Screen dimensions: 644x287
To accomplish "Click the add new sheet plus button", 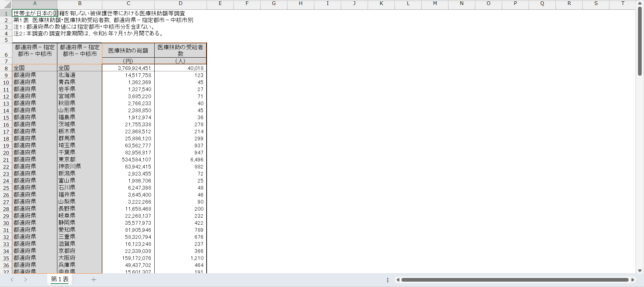I will 94,280.
